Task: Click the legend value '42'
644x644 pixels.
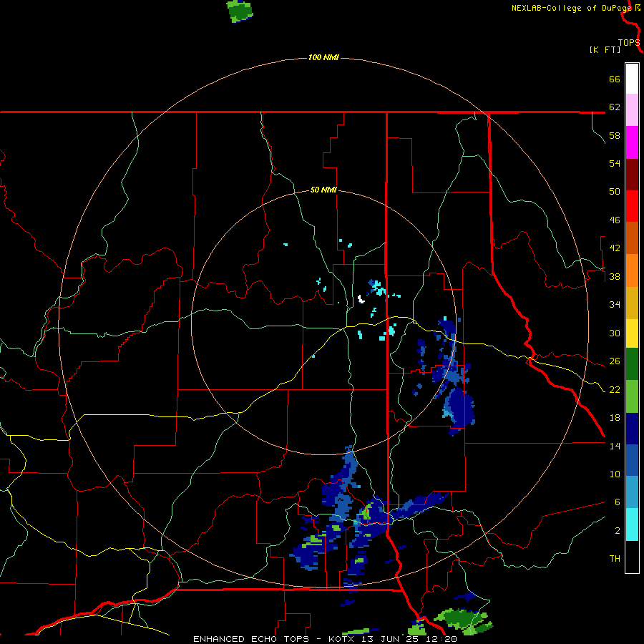Action: (615, 248)
